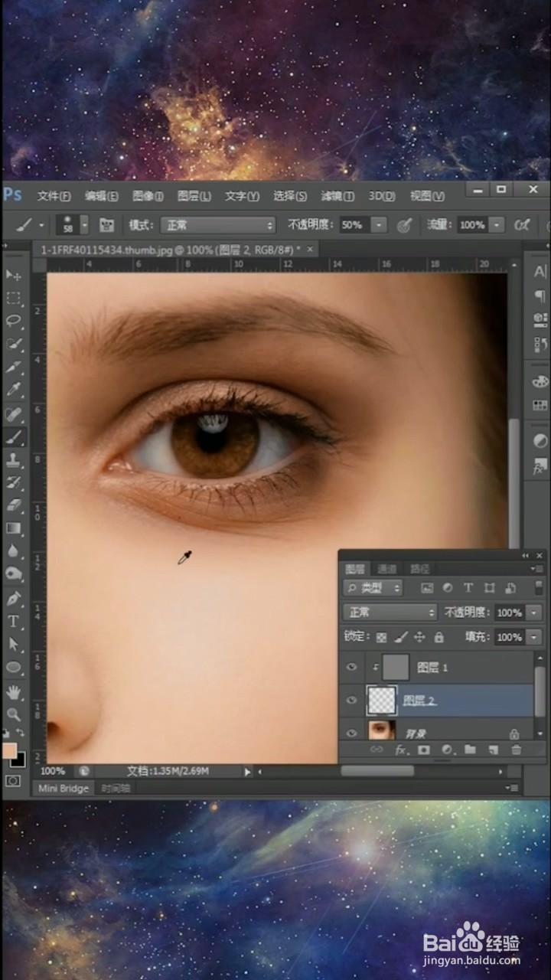Open the Brush panel toggle icon
Image resolution: width=551 pixels, height=980 pixels.
point(106,225)
